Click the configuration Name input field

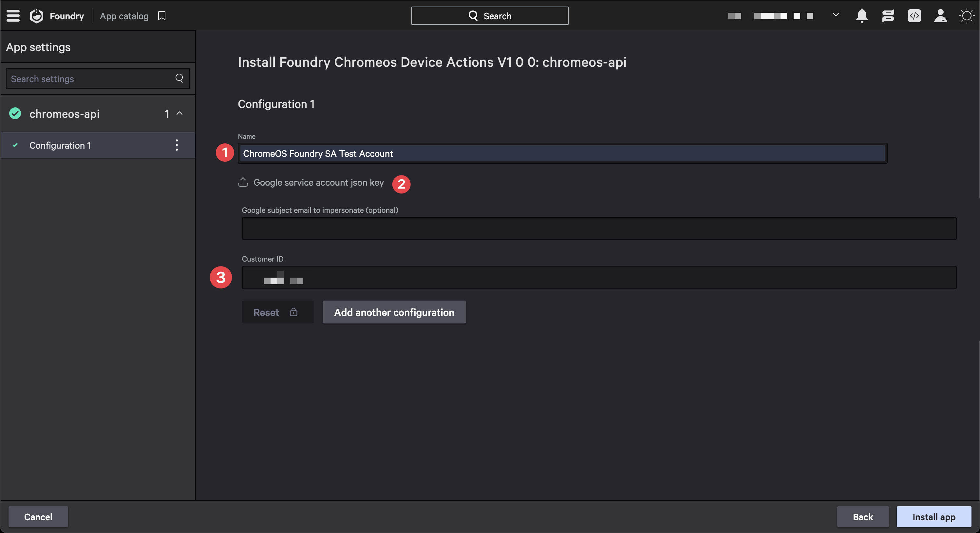(562, 153)
